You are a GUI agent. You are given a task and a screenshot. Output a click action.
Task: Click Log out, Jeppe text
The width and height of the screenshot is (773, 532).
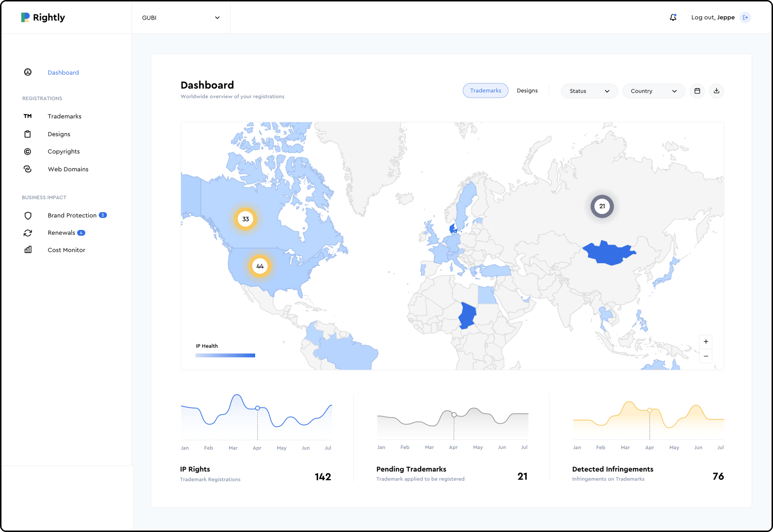click(713, 17)
